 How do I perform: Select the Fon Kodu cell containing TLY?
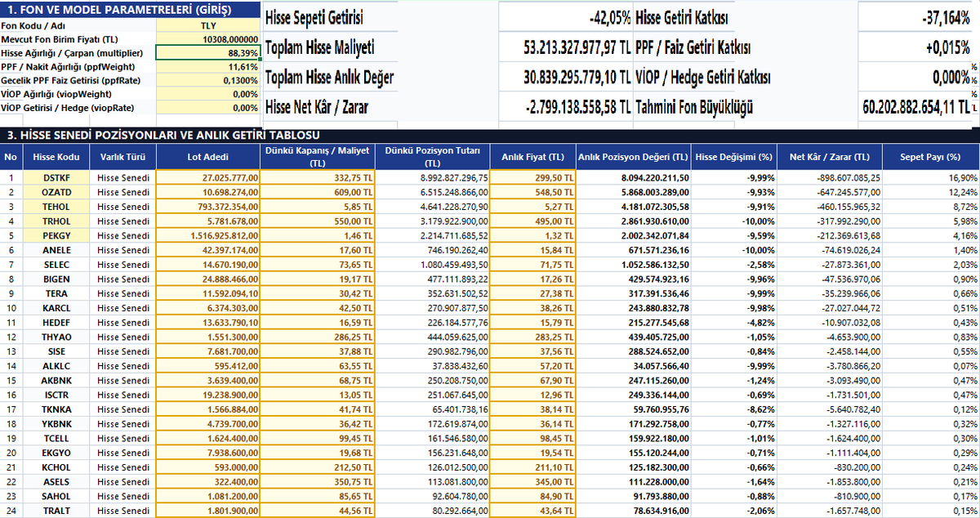207,25
